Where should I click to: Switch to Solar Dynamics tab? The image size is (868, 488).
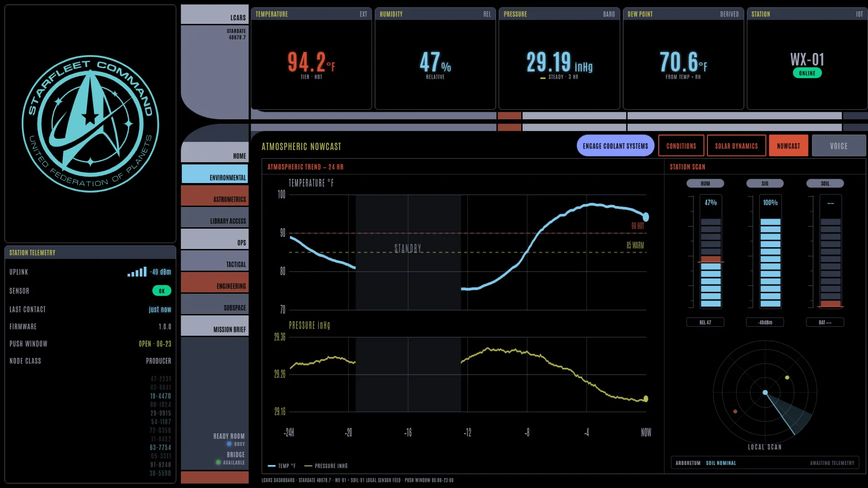(736, 146)
